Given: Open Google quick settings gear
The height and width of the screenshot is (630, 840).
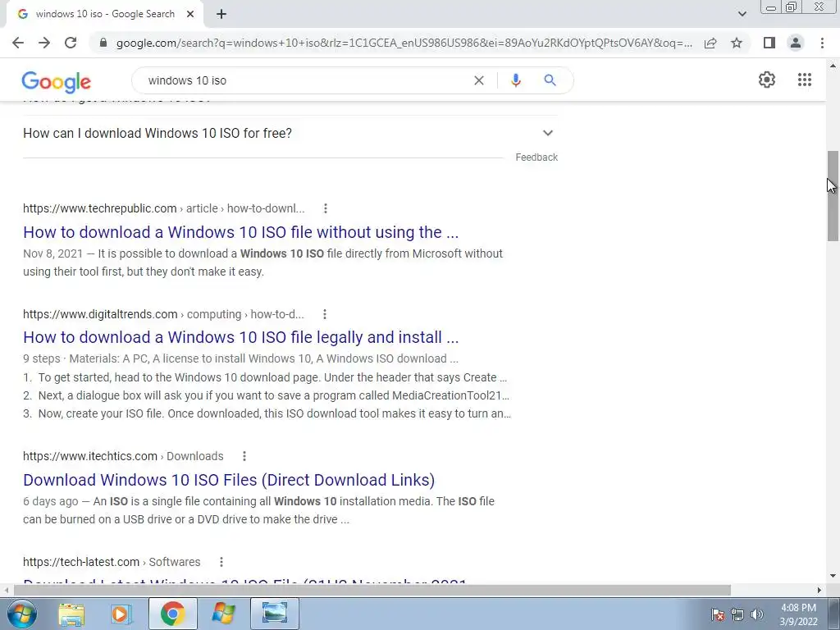Looking at the screenshot, I should [x=767, y=80].
